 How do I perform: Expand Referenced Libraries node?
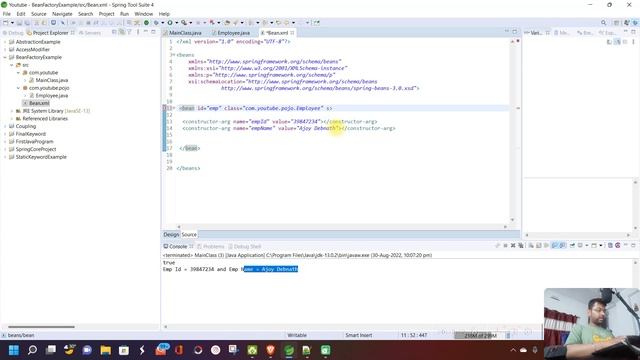click(11, 119)
